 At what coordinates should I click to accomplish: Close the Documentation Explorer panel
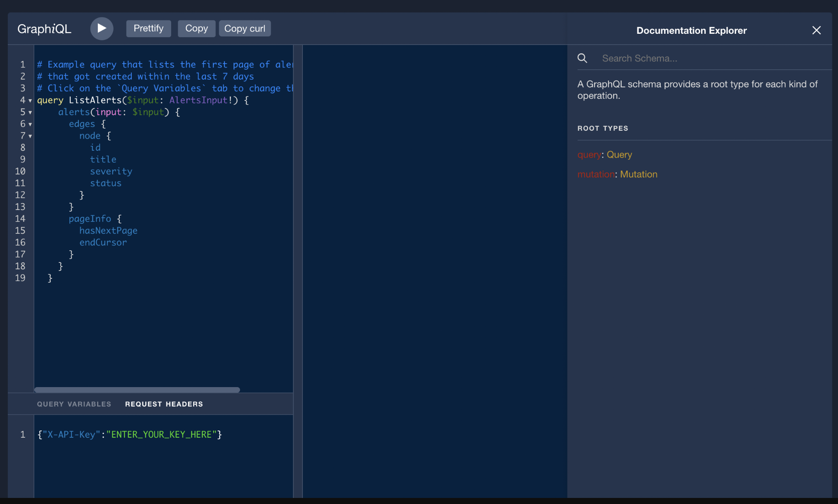coord(816,30)
